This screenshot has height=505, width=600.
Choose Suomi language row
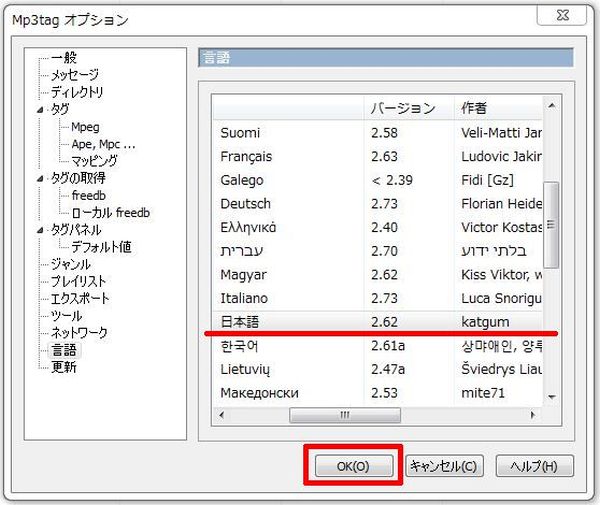point(377,133)
